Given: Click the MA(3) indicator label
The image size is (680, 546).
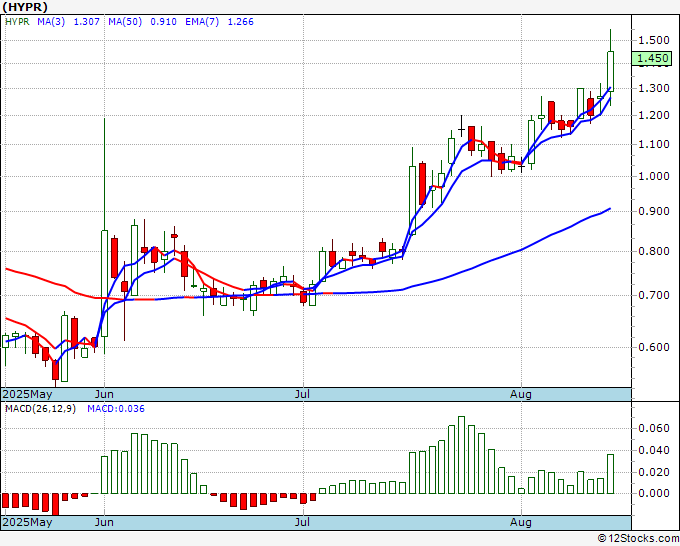Looking at the screenshot, I should (x=51, y=22).
